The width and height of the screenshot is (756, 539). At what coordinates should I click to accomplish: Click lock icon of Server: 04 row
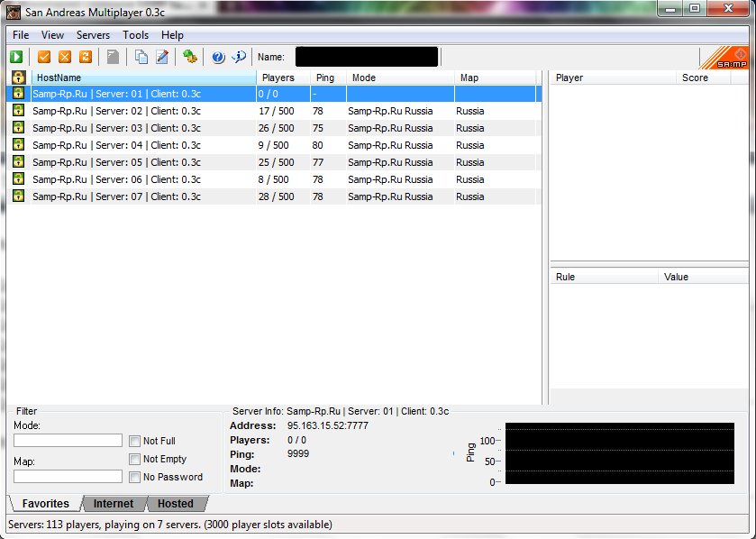[18, 144]
